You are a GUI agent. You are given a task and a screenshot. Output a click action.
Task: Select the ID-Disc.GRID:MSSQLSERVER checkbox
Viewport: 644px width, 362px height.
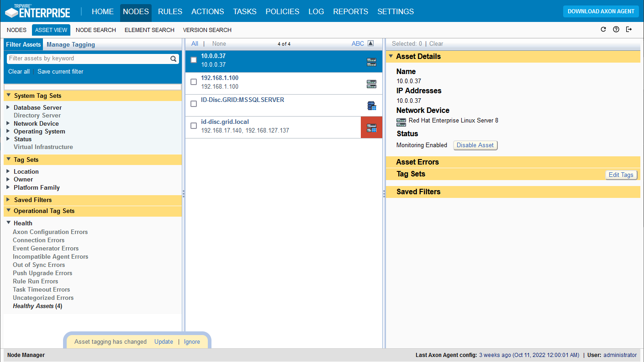[193, 103]
